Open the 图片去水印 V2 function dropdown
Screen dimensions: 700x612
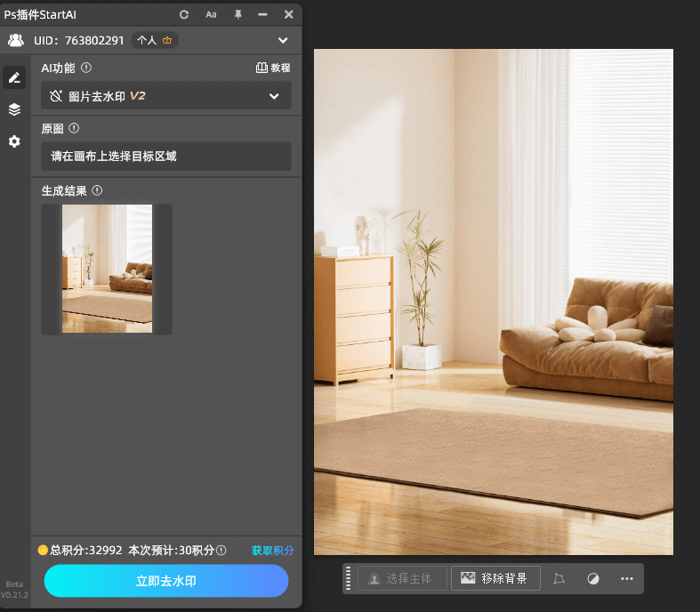point(166,96)
